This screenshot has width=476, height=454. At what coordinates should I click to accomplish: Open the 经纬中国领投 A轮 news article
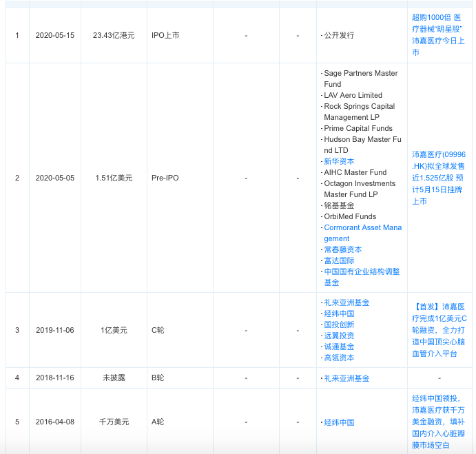438,422
